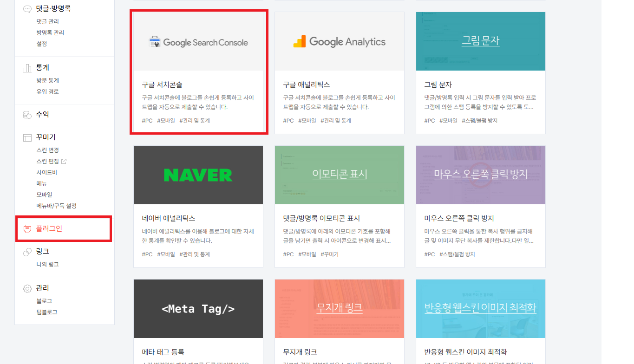Click the coins icon beside 수익
This screenshot has height=364, width=634.
(x=27, y=115)
